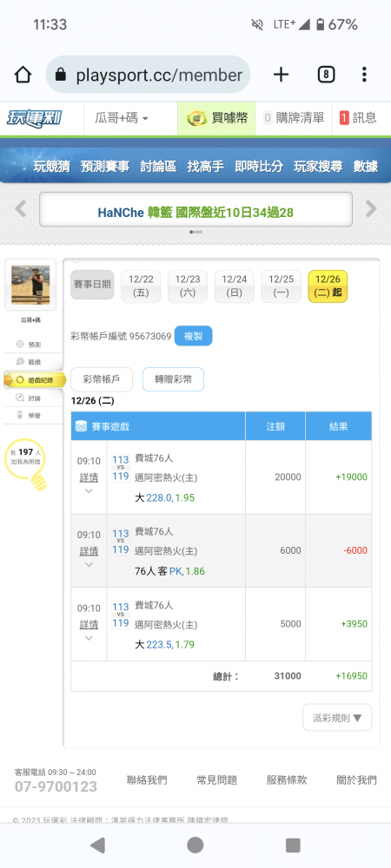Click the profile photo thumbnail
Screen dimensions: 391x868
[30, 285]
